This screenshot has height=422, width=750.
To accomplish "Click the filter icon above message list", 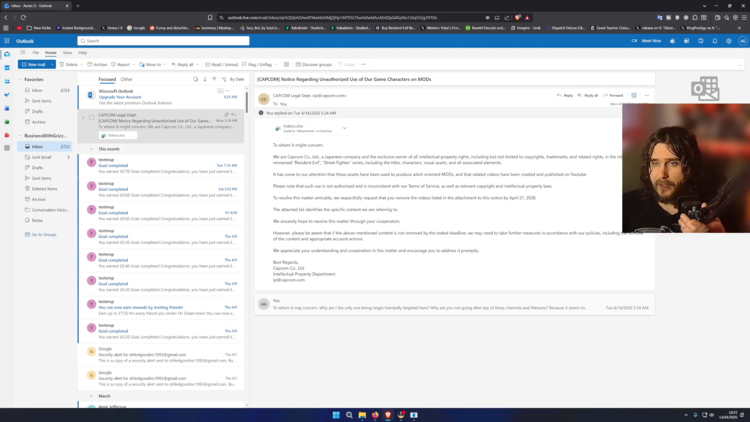I will point(214,79).
